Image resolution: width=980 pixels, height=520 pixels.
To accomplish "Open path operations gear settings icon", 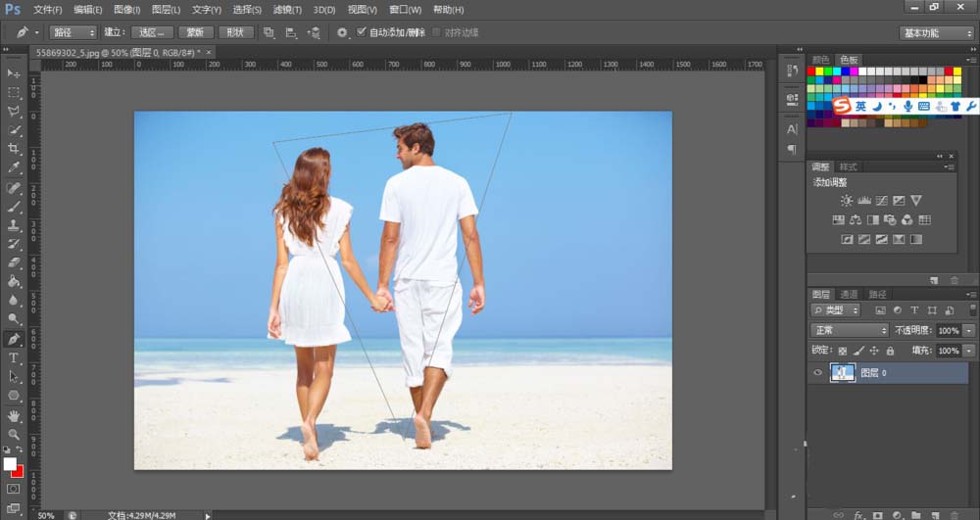I will point(342,32).
